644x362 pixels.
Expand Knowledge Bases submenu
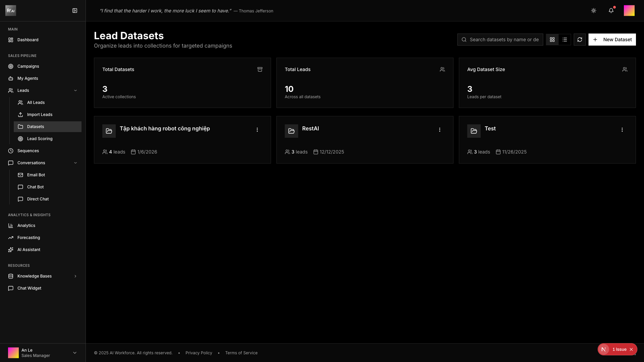(75, 276)
